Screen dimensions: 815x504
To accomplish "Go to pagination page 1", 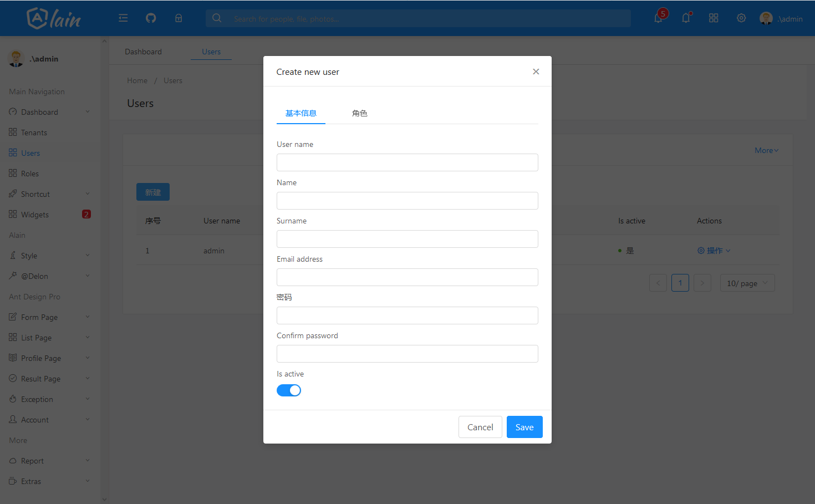I will coord(680,283).
